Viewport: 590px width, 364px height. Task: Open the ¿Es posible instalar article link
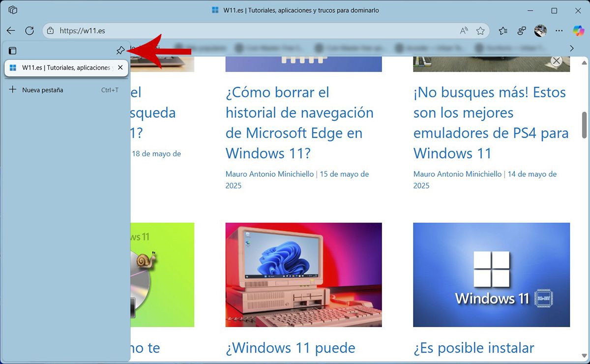473,348
